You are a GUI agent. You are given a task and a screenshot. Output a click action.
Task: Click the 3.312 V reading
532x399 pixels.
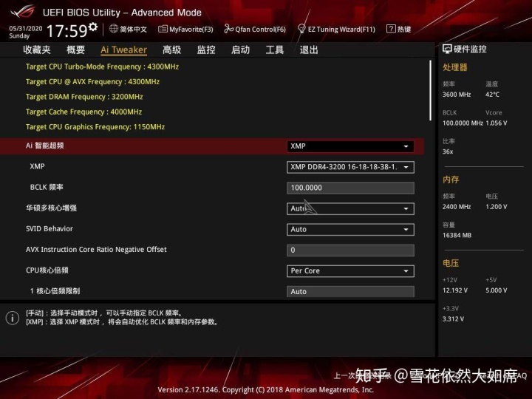[x=453, y=319]
